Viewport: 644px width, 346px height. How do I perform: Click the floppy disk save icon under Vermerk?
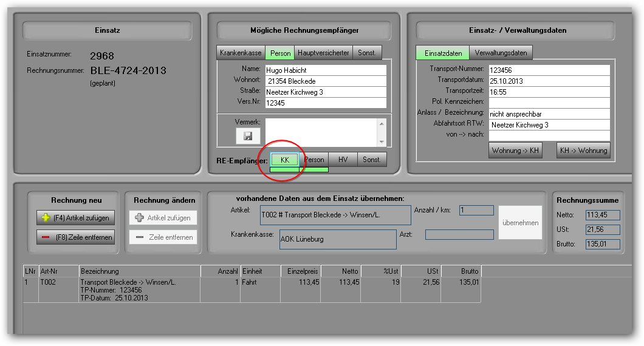coord(248,136)
